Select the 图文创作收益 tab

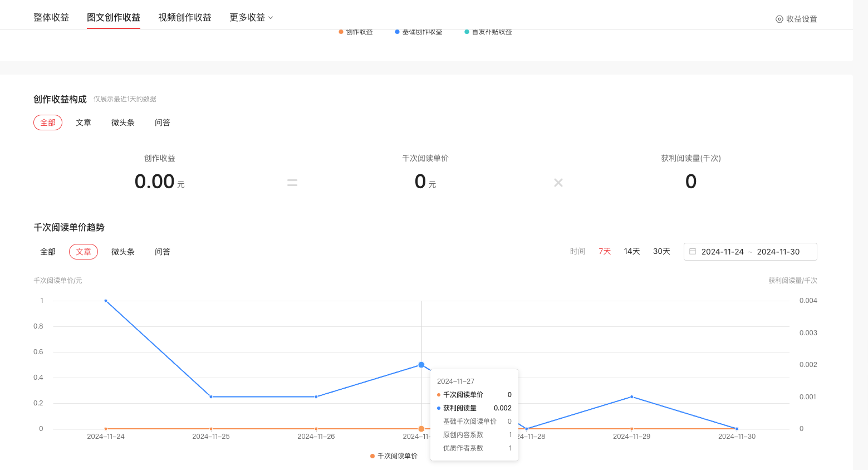[x=114, y=17]
